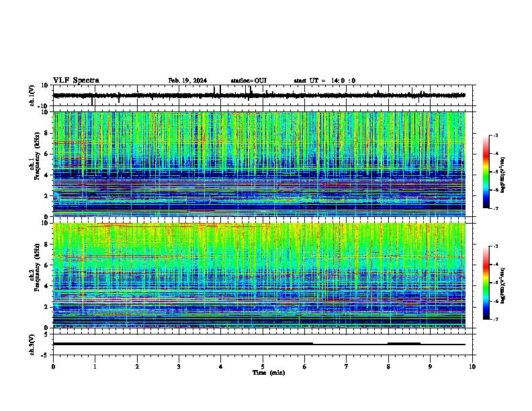Click time axis tick label "0"
The height and width of the screenshot is (411, 532).
[53, 367]
